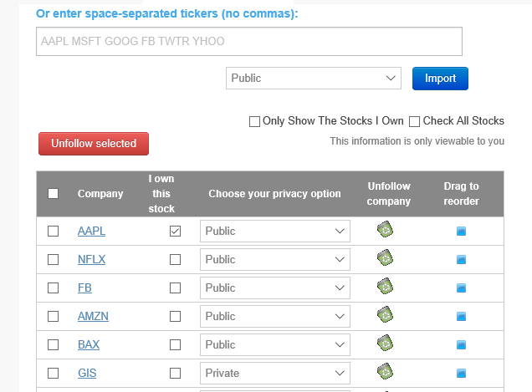532x392 pixels.
Task: Open the AAPL company link
Action: point(91,232)
